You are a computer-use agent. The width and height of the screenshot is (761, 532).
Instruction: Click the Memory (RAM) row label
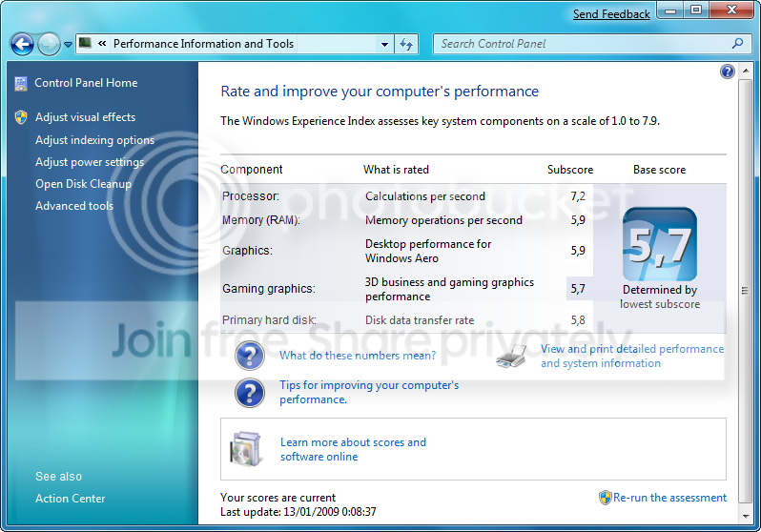click(x=261, y=220)
